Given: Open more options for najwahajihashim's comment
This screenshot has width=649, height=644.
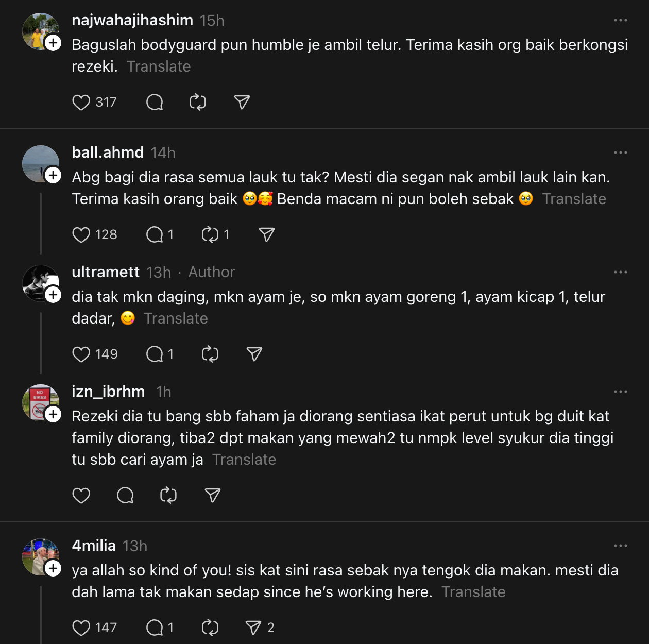Looking at the screenshot, I should (620, 20).
